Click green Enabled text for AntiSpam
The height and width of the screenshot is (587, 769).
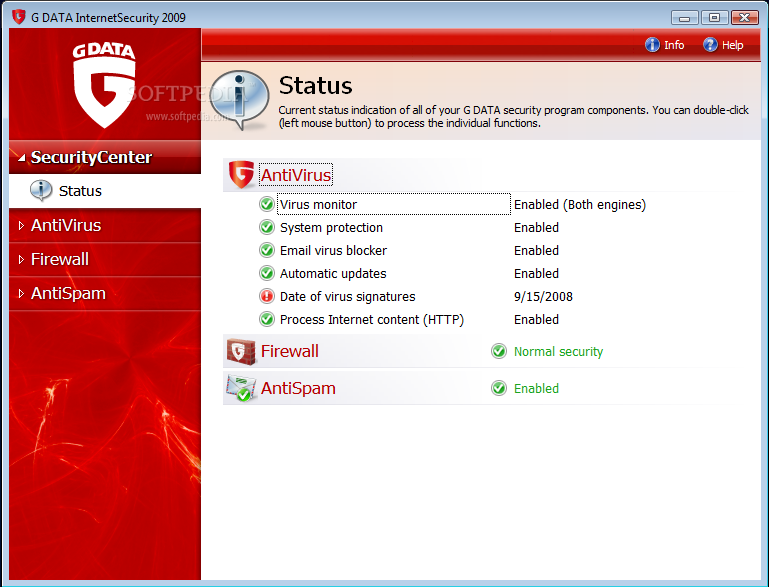tap(536, 388)
